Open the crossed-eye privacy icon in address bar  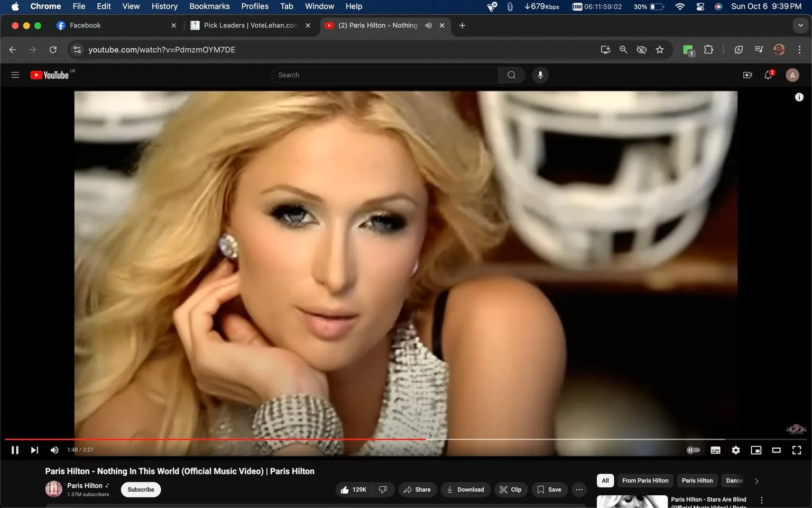pos(641,50)
